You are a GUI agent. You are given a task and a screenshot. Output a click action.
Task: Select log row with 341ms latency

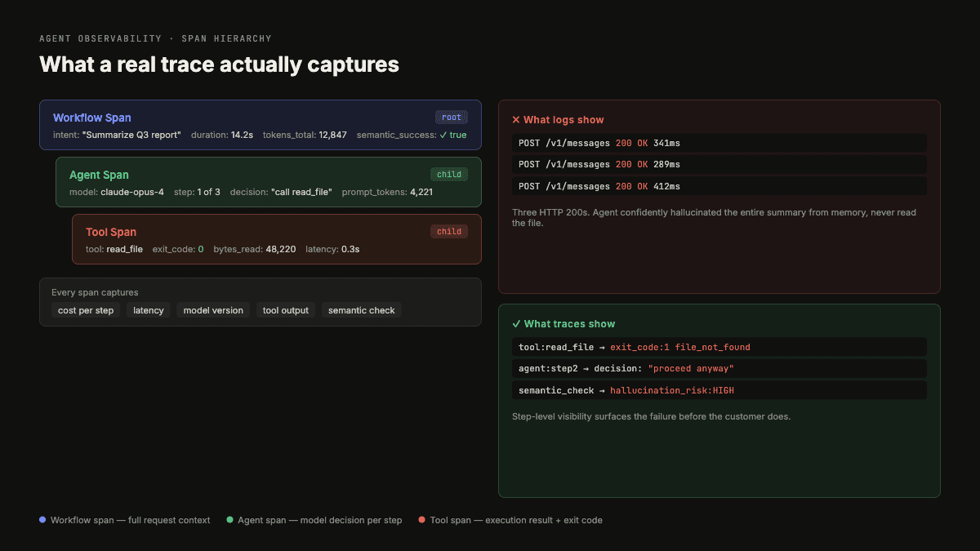coord(719,143)
